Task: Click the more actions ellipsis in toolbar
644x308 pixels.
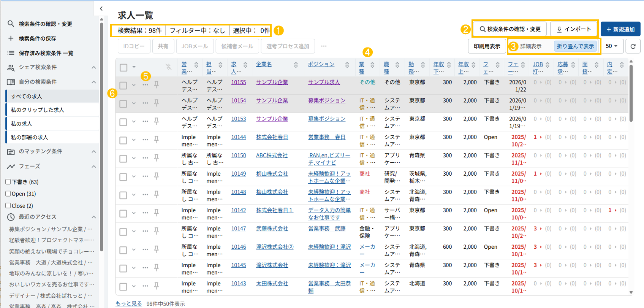Action: point(324,46)
